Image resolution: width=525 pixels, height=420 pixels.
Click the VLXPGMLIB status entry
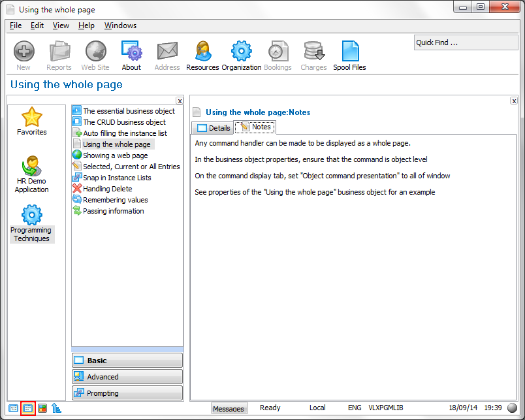pyautogui.click(x=386, y=408)
